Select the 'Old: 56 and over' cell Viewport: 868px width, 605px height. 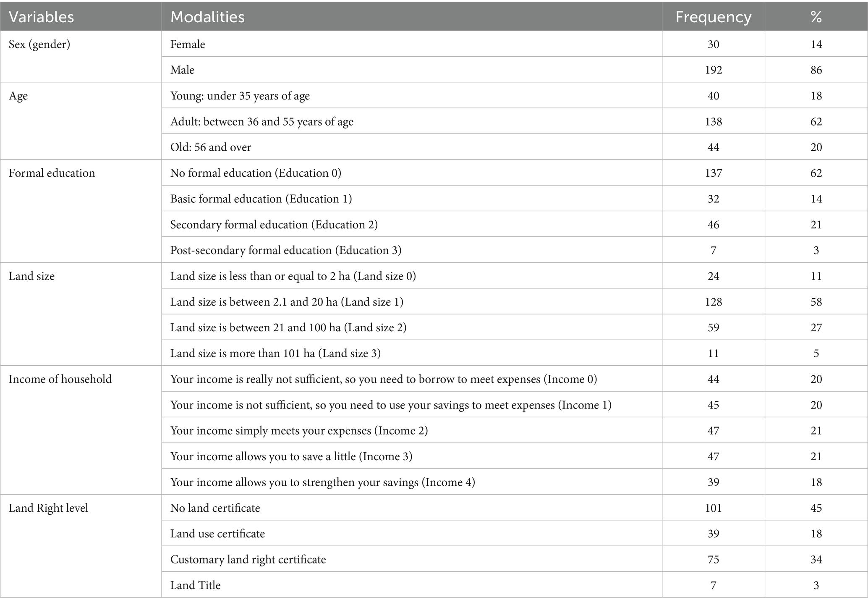[x=211, y=147]
